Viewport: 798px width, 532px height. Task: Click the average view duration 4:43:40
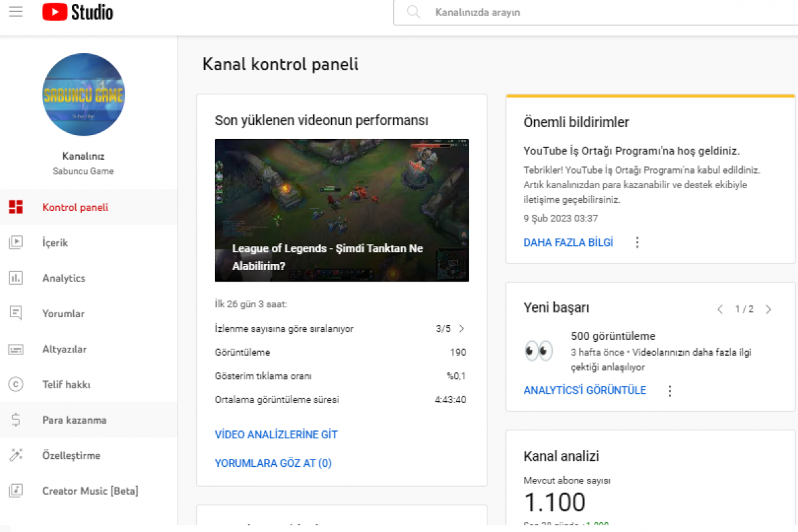[451, 400]
